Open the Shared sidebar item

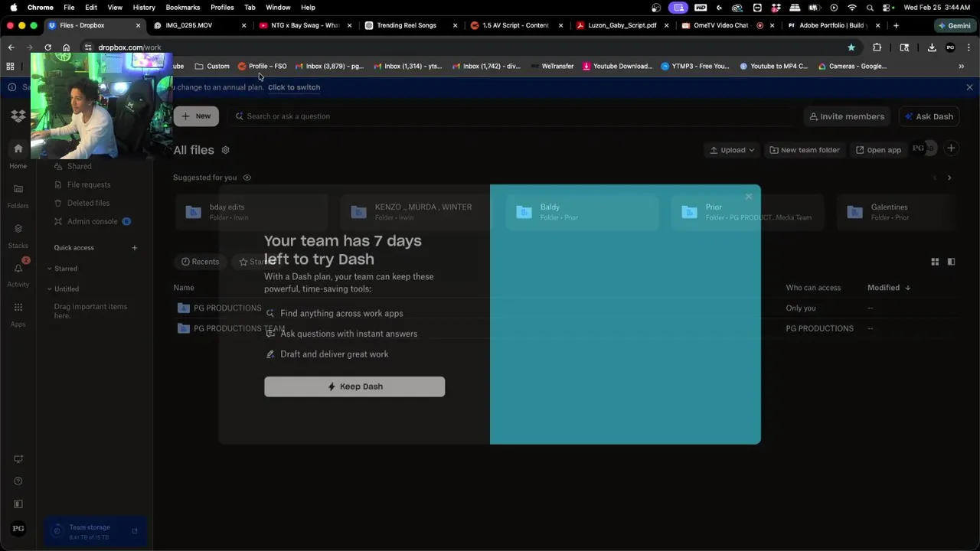[x=79, y=166]
